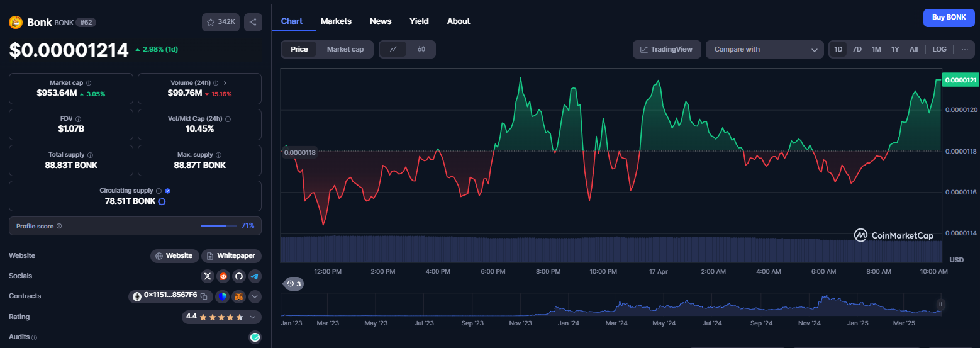Click the MetaMask fox icon in Contracts
The height and width of the screenshot is (348, 980).
[x=238, y=296]
